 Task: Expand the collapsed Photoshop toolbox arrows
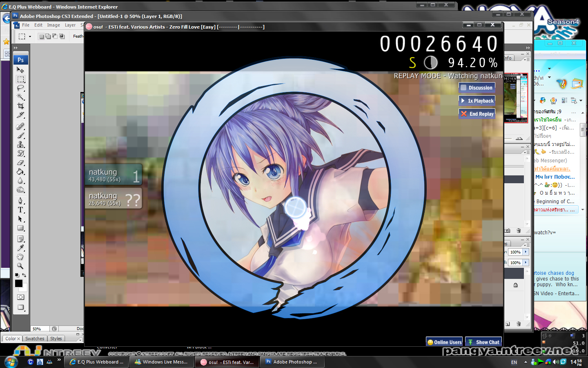(x=16, y=48)
